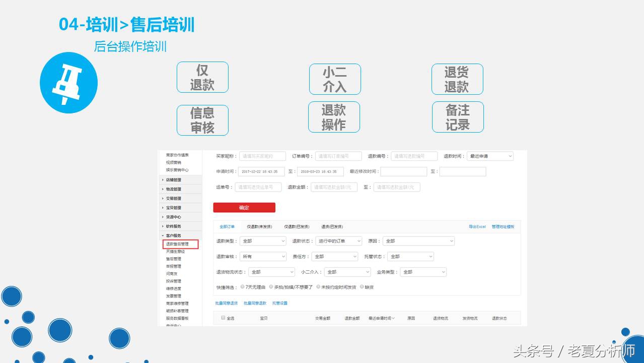The width and height of the screenshot is (644, 363).
Task: Switch to the 全部订单 tab
Action: click(228, 226)
